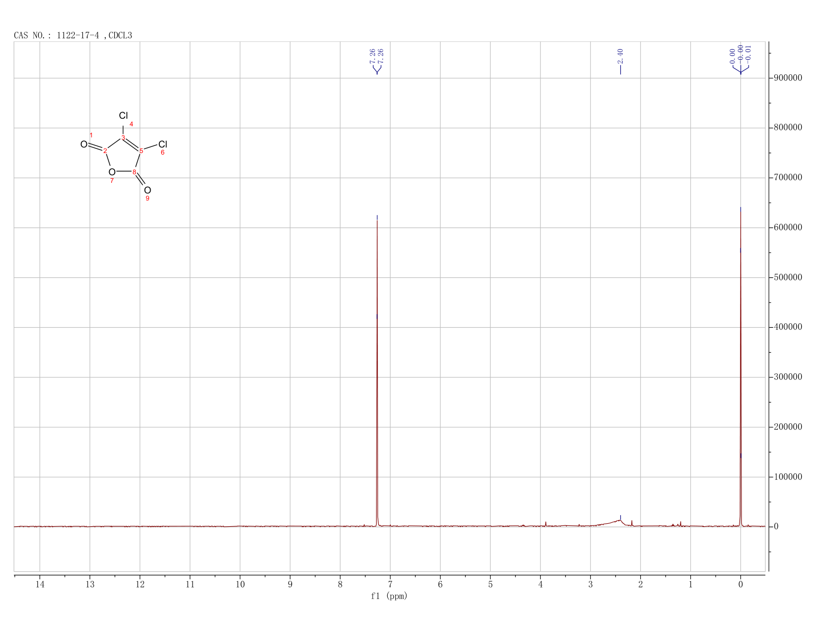Click the 9 tick label on the ppm axis
The width and height of the screenshot is (834, 644).
click(x=290, y=584)
